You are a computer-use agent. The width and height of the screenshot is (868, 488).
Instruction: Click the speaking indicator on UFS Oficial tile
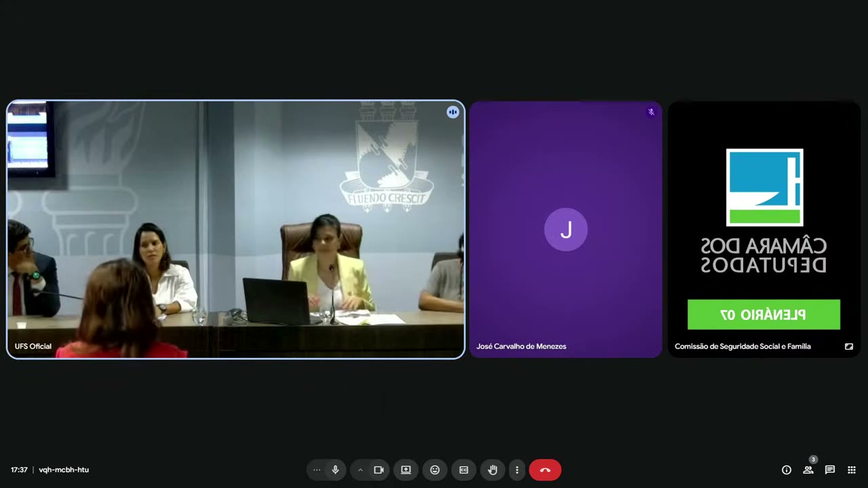[x=453, y=112]
